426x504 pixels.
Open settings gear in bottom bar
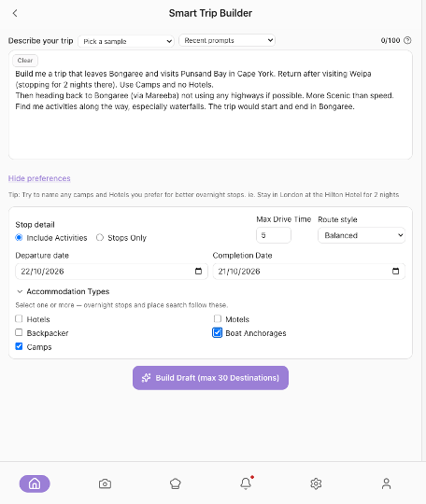(x=316, y=483)
